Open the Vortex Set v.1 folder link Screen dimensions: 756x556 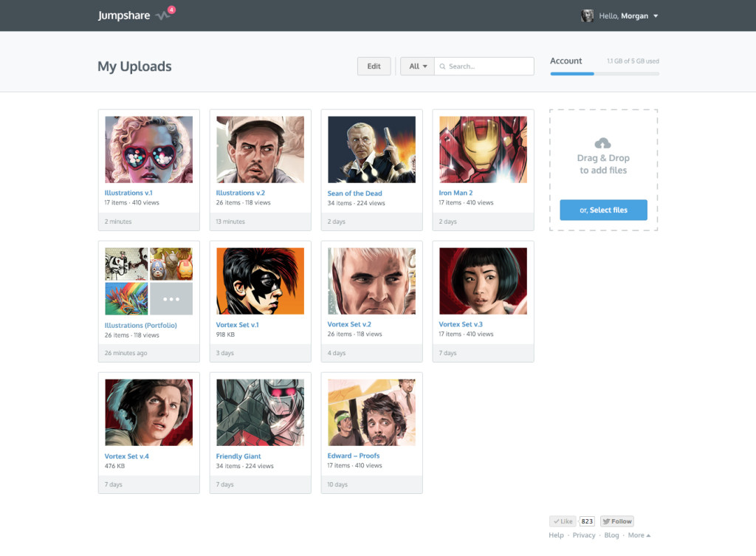click(238, 324)
